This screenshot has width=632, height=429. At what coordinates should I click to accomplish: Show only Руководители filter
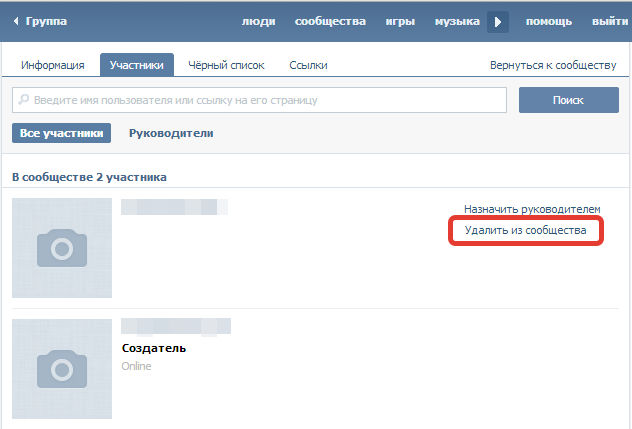[171, 133]
